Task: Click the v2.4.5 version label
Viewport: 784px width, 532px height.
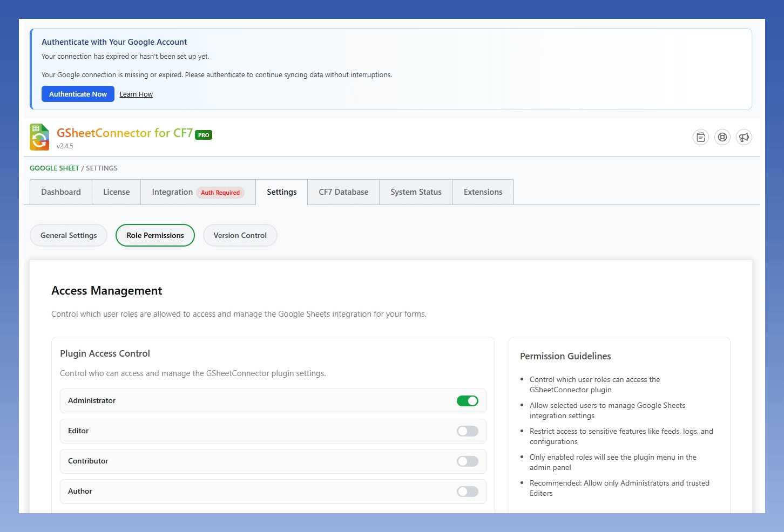Action: point(65,146)
